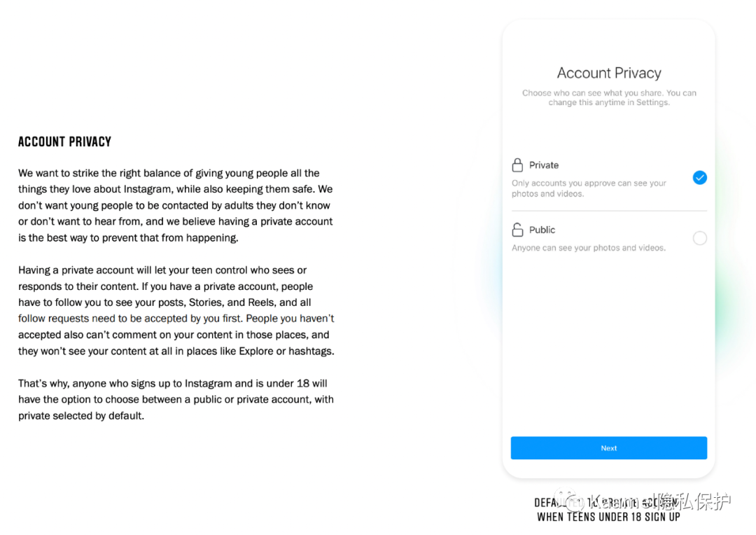Click the paragraph starting "That's why, anyone"
Image resolution: width=756 pixels, height=535 pixels.
coord(176,399)
